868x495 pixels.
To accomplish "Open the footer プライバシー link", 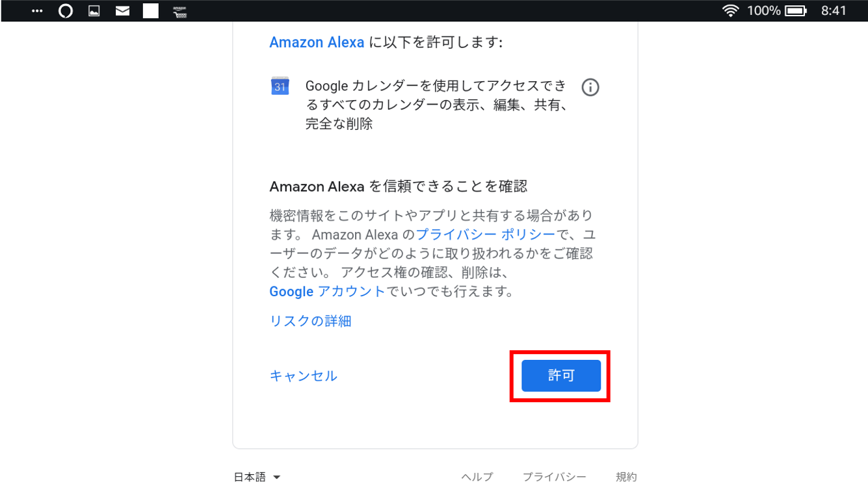I will [555, 477].
